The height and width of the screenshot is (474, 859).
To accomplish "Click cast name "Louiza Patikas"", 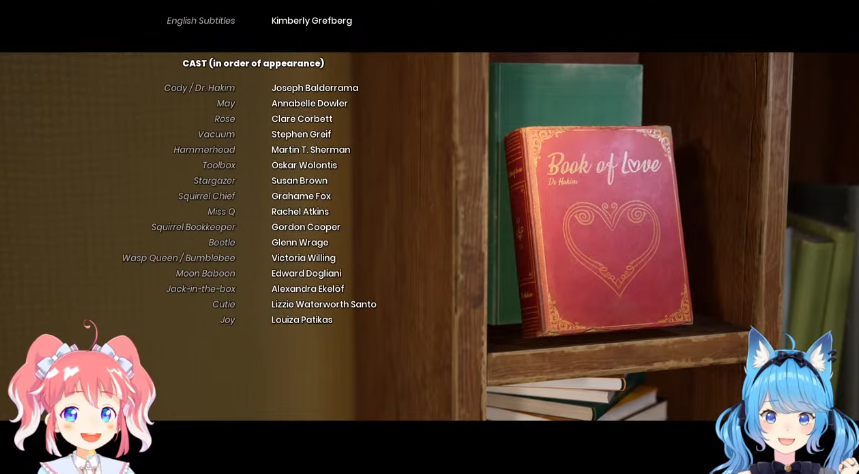I will [x=302, y=319].
